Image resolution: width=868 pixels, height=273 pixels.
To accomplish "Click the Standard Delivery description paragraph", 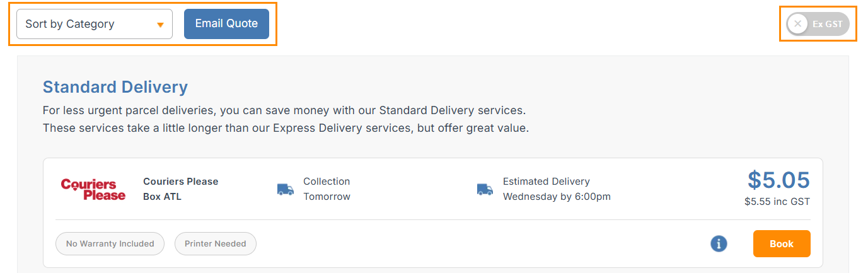I will point(285,119).
